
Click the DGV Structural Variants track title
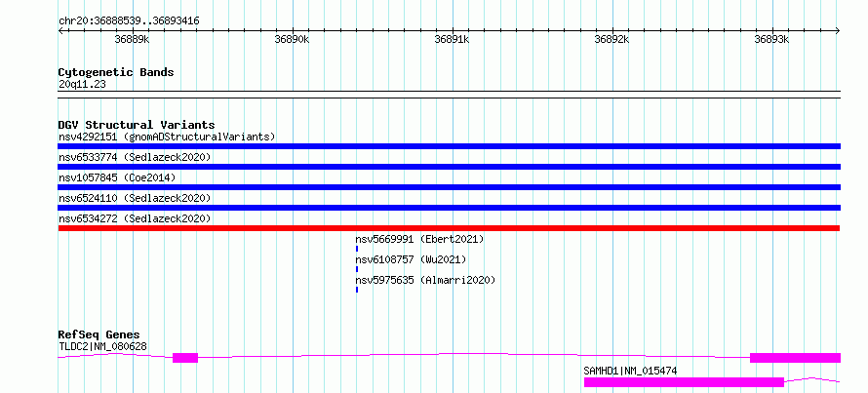137,125
